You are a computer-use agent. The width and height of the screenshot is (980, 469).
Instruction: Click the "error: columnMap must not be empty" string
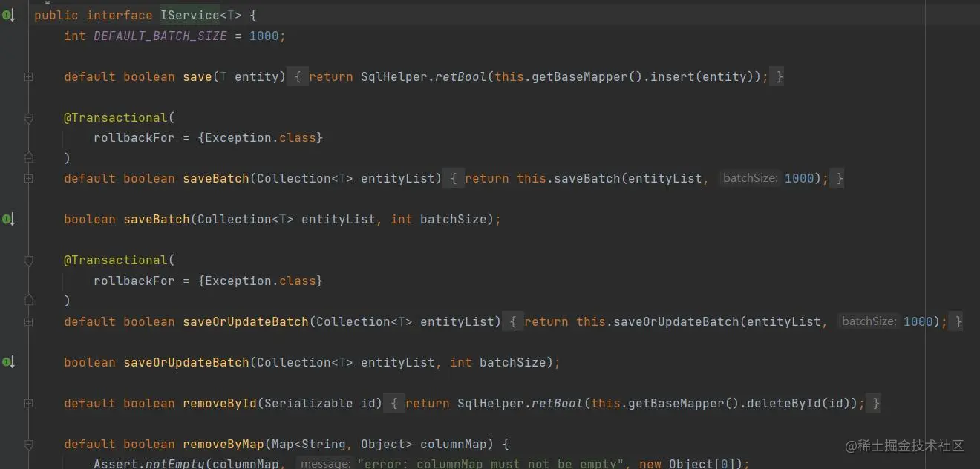[x=491, y=463]
